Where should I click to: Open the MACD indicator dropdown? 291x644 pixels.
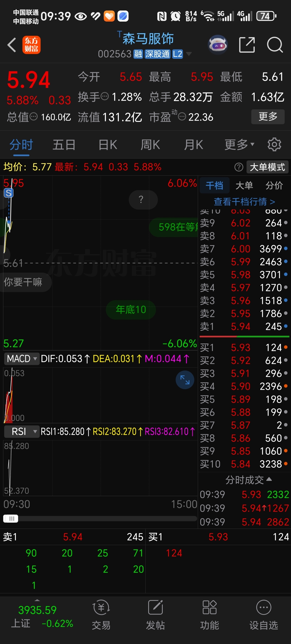click(22, 359)
